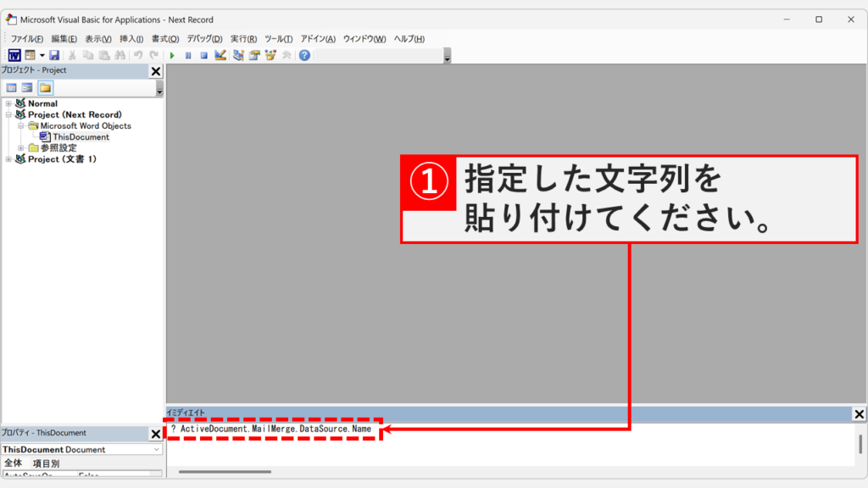The image size is (868, 488).
Task: Open the Object Browser icon
Action: (x=271, y=55)
